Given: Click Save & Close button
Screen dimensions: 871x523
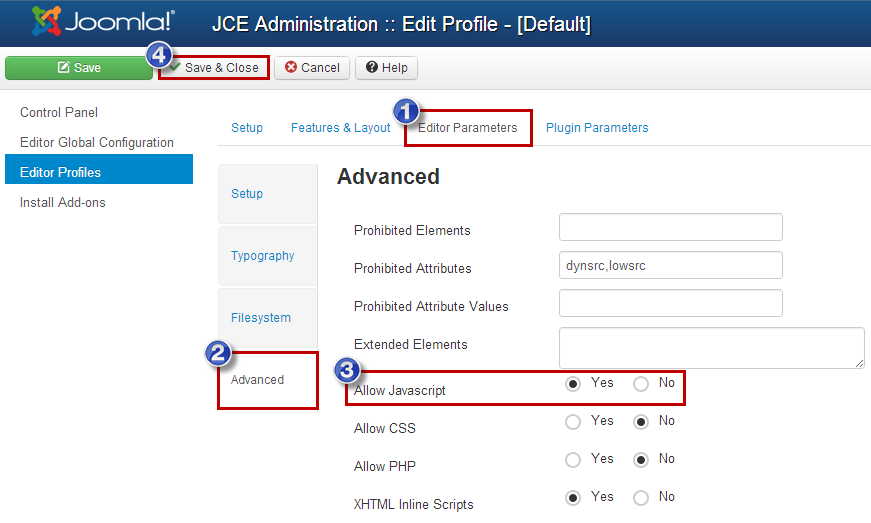Looking at the screenshot, I should (x=214, y=68).
